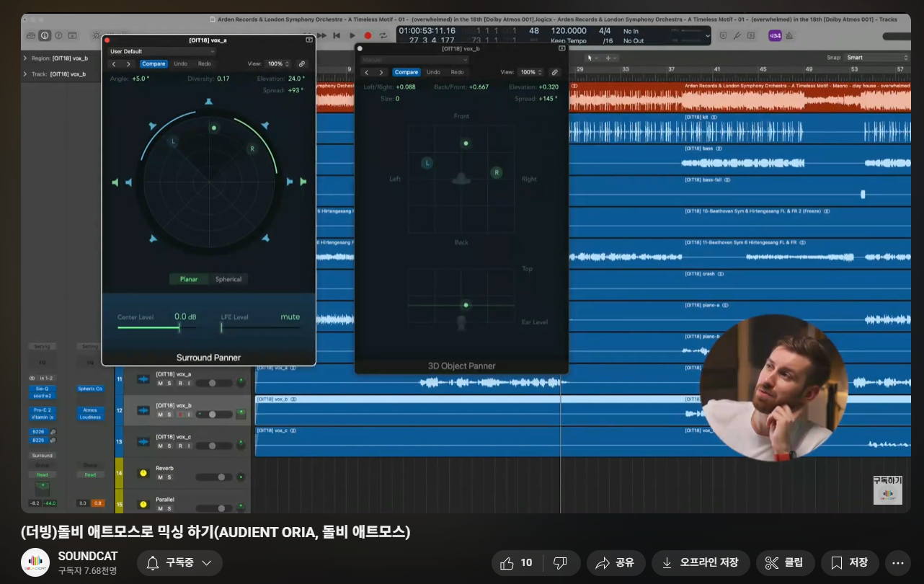Image resolution: width=924 pixels, height=584 pixels.
Task: Open View 100% dropdown in 3D Object Panner
Action: [530, 72]
